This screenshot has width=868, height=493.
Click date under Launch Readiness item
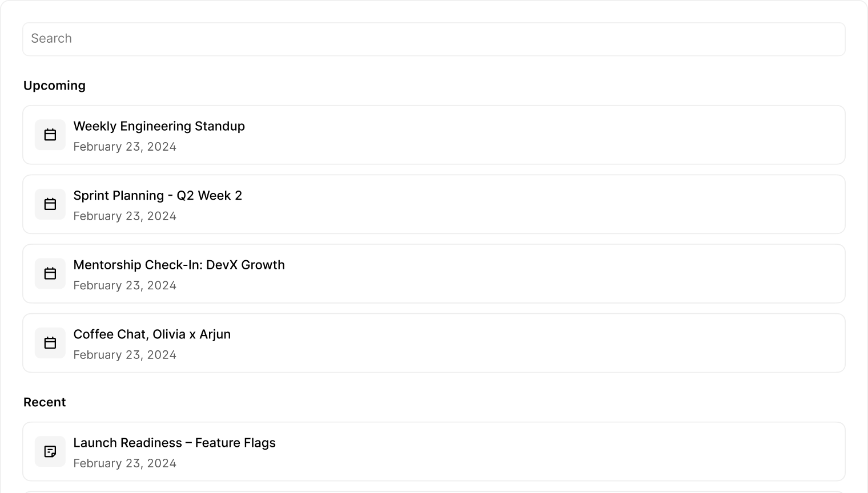124,463
